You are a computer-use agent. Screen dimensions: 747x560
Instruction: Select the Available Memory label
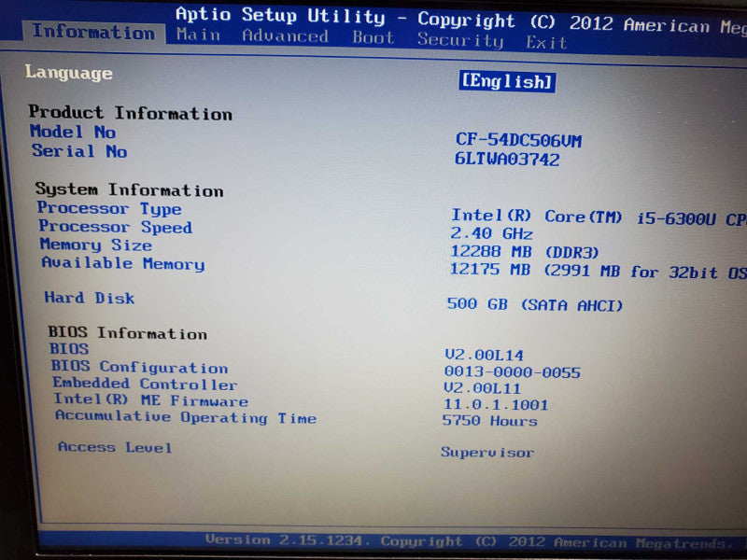click(123, 263)
